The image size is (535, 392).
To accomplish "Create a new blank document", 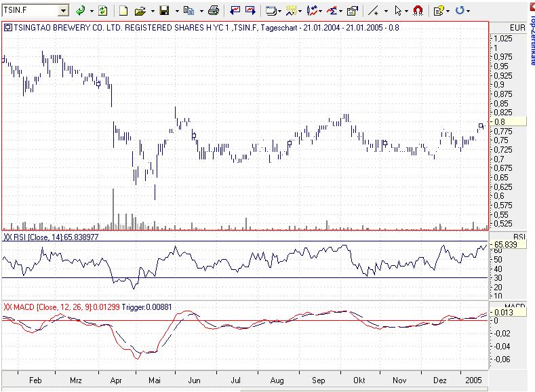I will click(123, 11).
